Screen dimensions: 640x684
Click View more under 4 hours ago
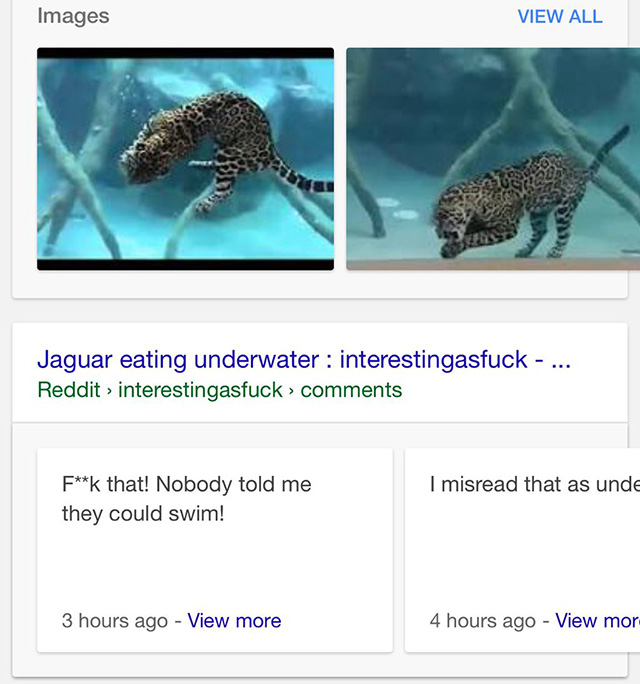click(597, 620)
